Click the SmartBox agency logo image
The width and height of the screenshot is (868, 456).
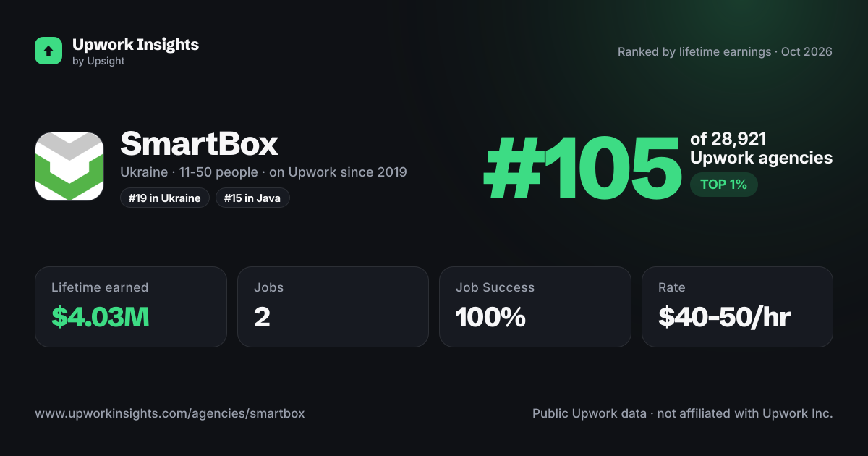[69, 166]
